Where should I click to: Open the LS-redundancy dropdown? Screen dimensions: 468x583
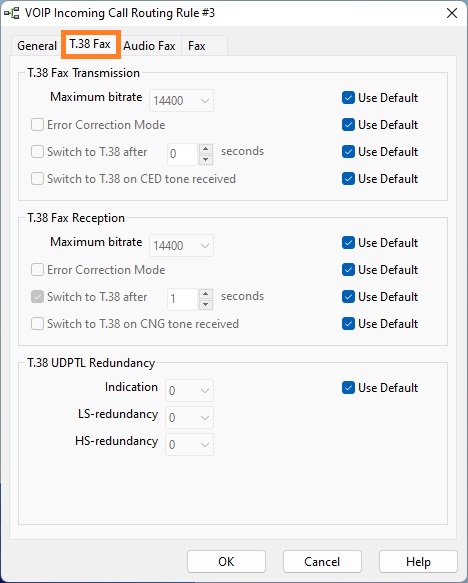tap(190, 417)
